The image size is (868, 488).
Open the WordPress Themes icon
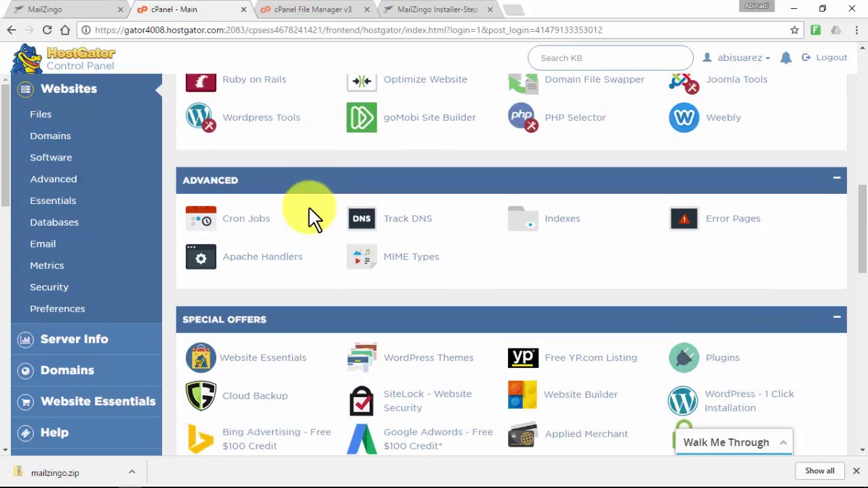coord(361,358)
